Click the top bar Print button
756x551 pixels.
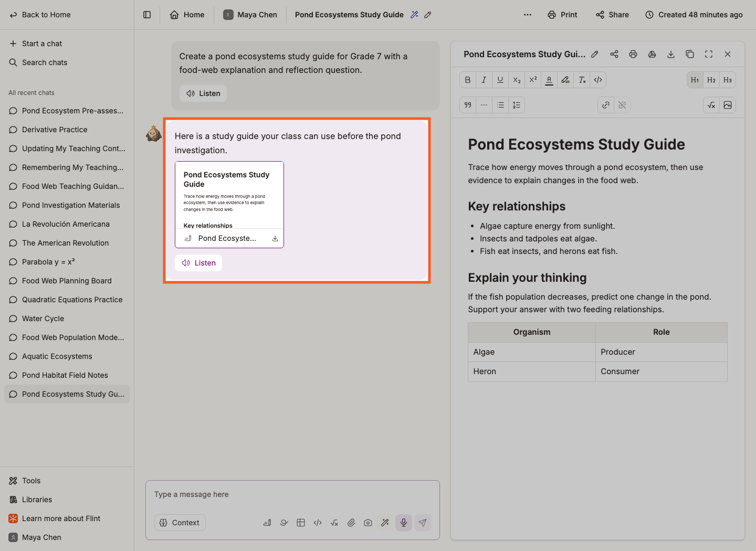pos(562,15)
